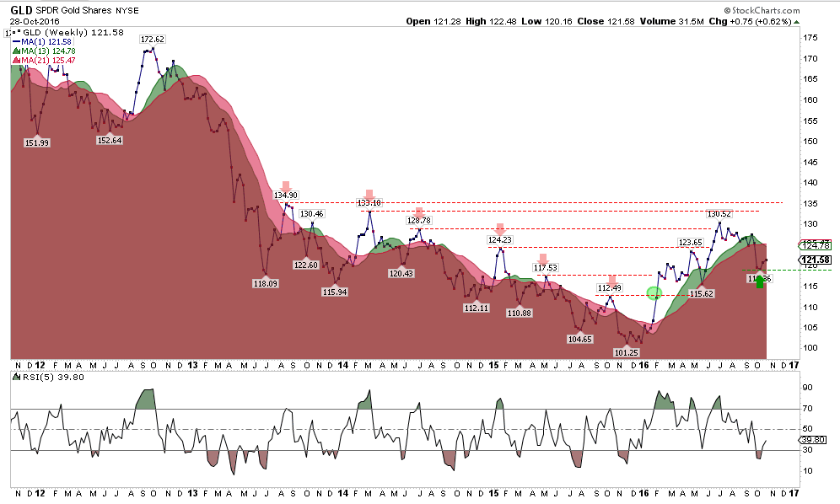Click the 122.60 low price label
The image size is (840, 504).
(x=306, y=265)
